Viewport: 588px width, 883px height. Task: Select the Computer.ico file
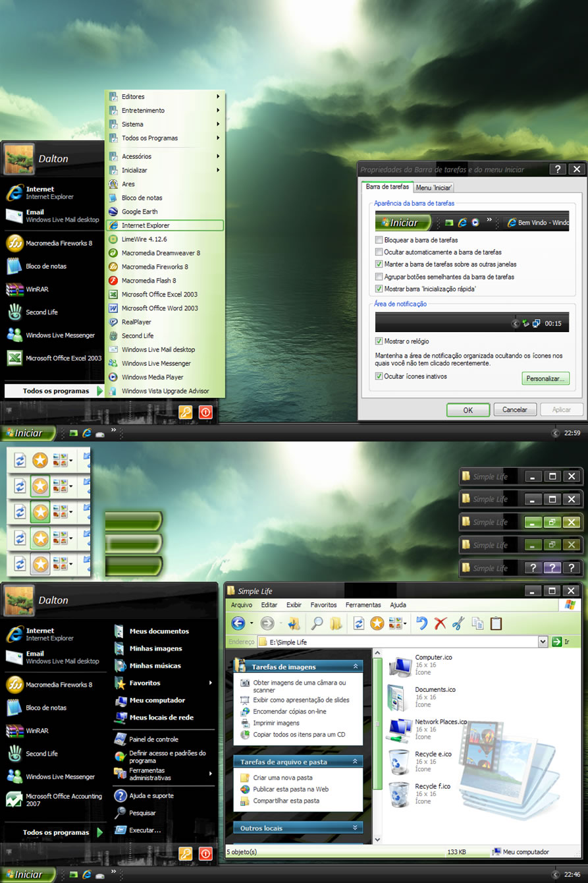(x=419, y=665)
